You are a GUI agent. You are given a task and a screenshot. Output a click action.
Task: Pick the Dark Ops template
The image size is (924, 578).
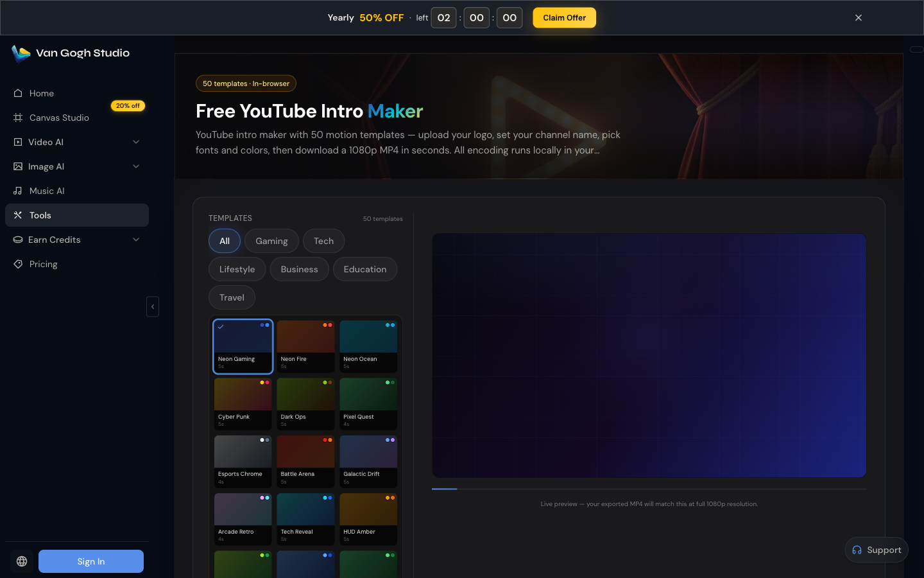point(306,404)
